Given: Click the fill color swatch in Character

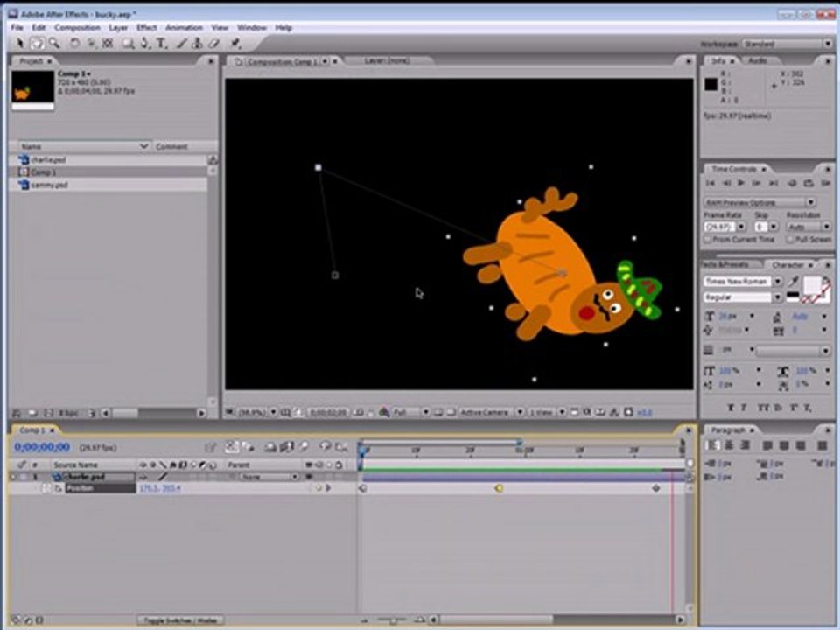Looking at the screenshot, I should [812, 285].
